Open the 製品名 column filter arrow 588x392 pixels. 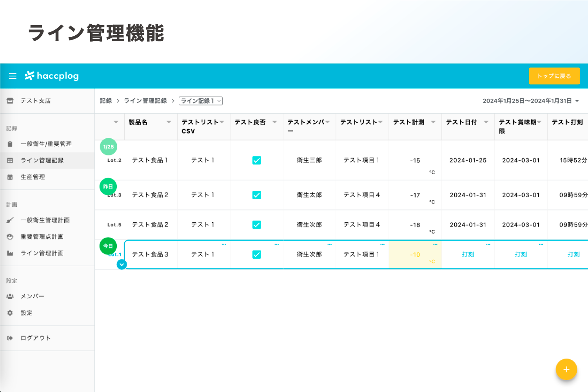click(169, 122)
